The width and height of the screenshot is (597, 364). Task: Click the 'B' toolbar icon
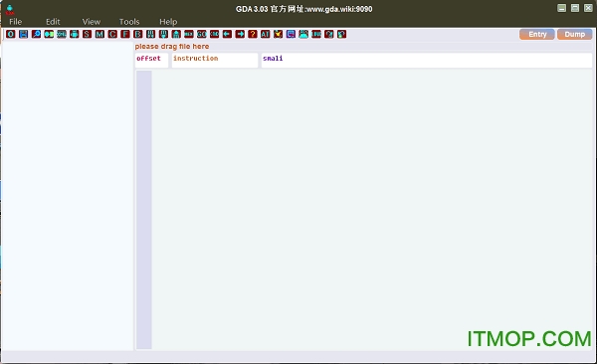[138, 34]
